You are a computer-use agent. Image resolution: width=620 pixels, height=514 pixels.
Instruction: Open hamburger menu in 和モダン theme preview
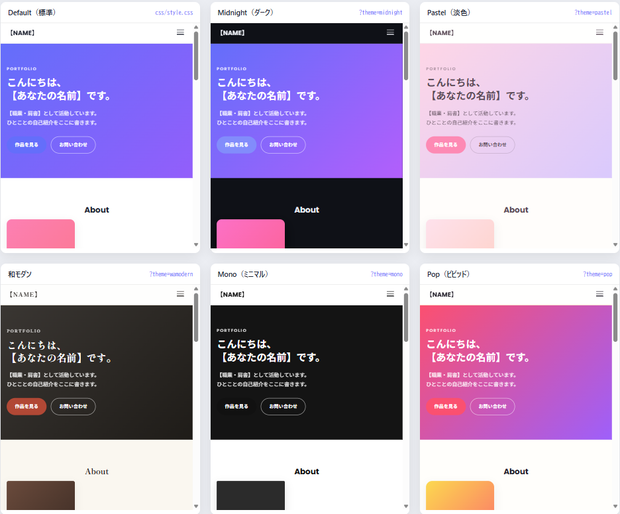click(180, 294)
